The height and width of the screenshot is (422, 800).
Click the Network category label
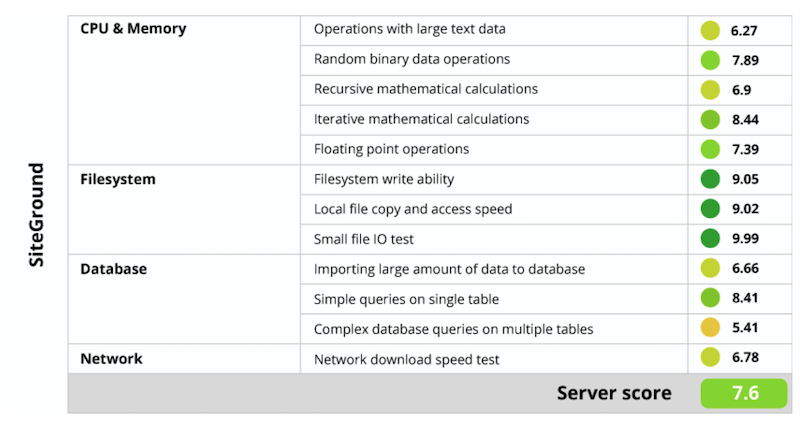point(111,359)
